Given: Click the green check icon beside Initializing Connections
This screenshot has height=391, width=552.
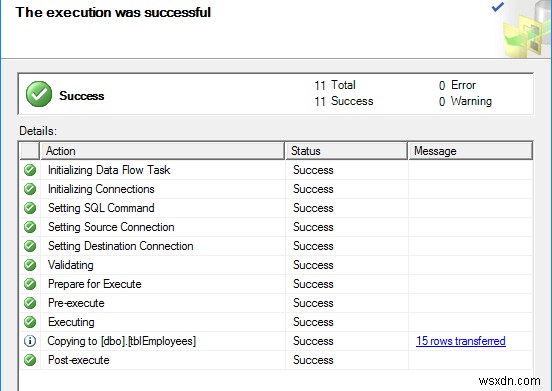Looking at the screenshot, I should (x=30, y=189).
